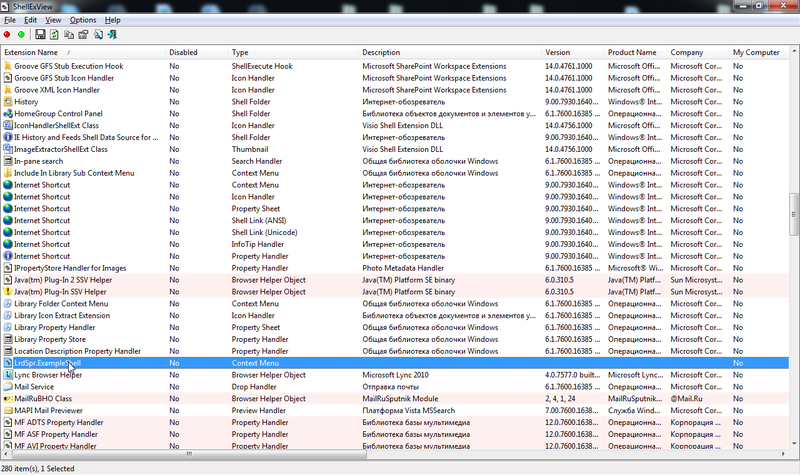800x475 pixels.
Task: Click icon beside IE History and Feeds
Action: coord(8,137)
